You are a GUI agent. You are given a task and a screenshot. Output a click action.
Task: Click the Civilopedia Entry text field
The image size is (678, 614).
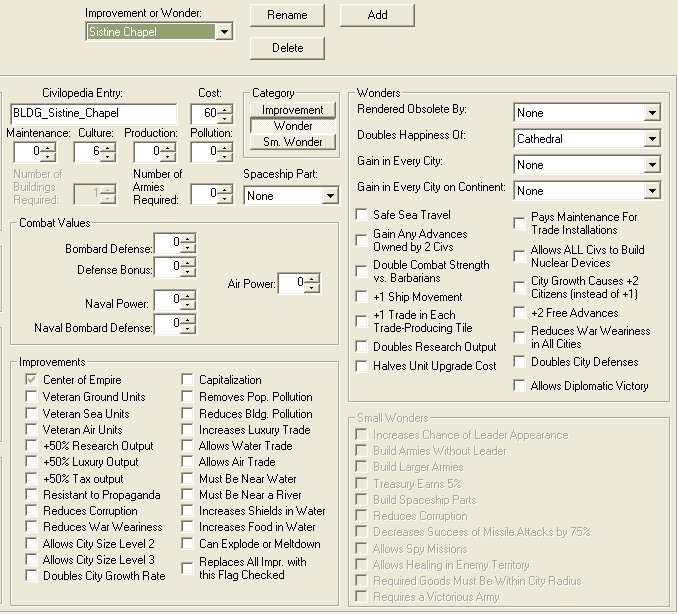click(93, 113)
